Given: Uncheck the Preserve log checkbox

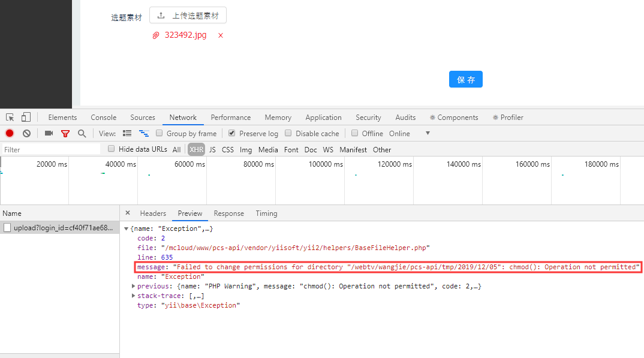Looking at the screenshot, I should click(x=232, y=133).
